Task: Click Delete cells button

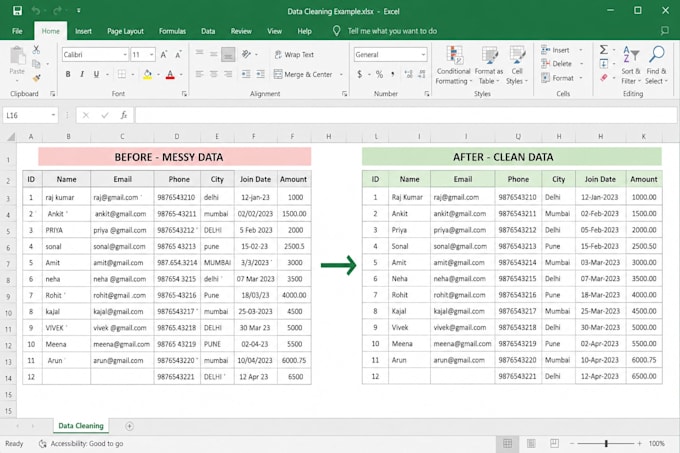Action: [556, 64]
